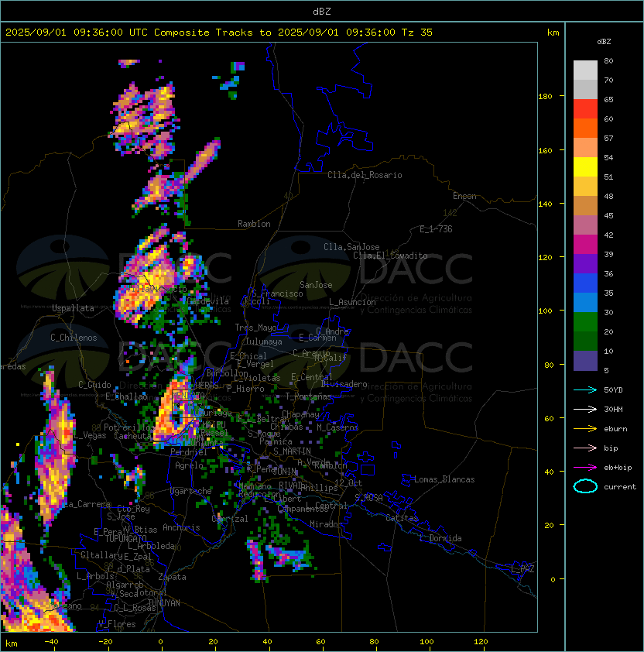Click the 'C_Chilenos' place label
The image size is (644, 652).
[74, 338]
